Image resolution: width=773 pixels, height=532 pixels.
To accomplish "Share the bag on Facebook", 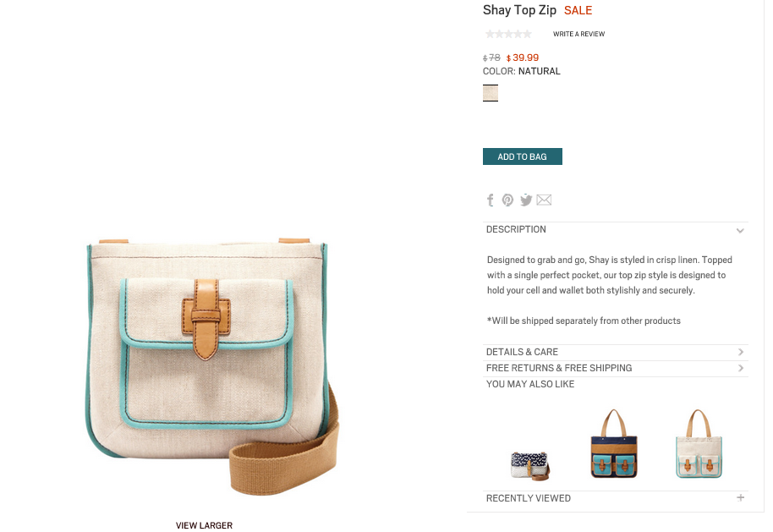I will point(490,200).
